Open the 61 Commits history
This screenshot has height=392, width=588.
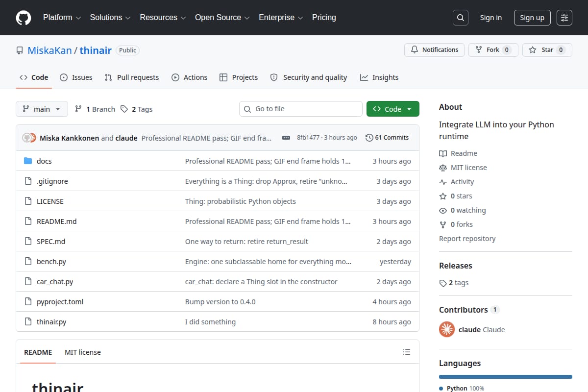pyautogui.click(x=387, y=138)
